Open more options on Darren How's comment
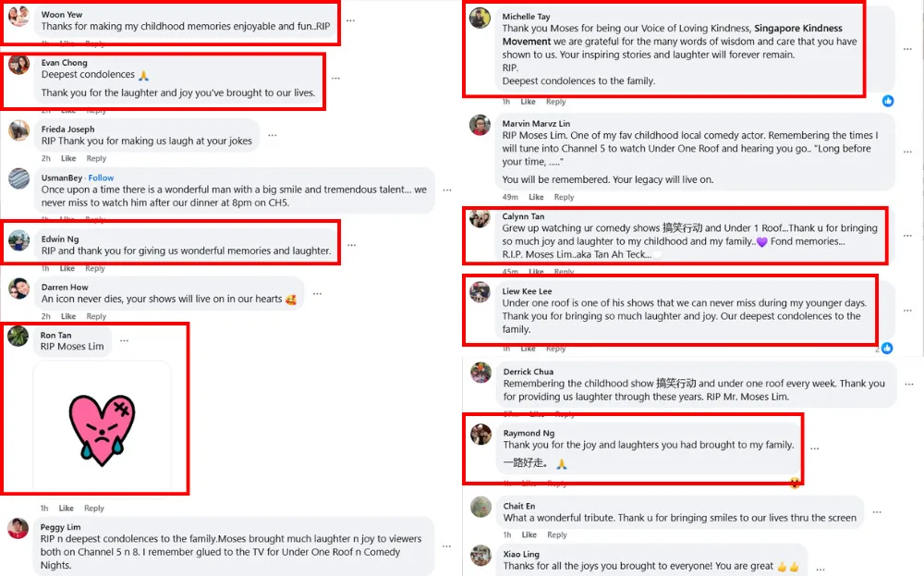924x576 pixels. pos(318,294)
